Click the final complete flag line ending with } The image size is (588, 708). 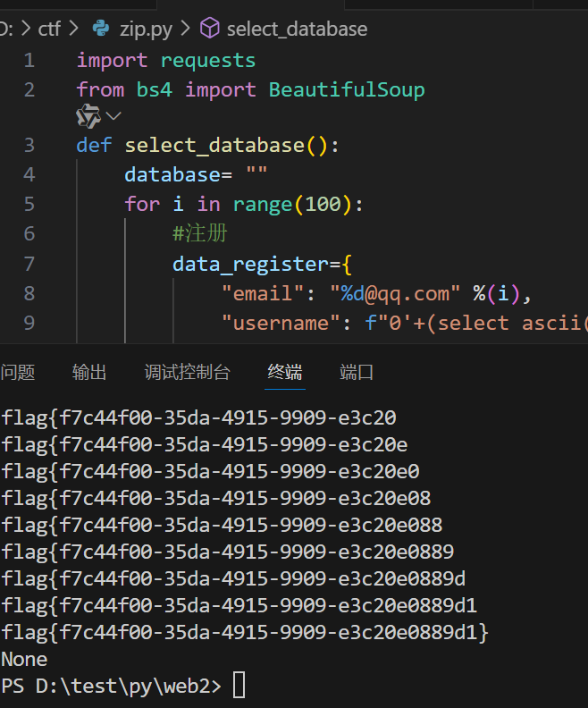point(245,633)
